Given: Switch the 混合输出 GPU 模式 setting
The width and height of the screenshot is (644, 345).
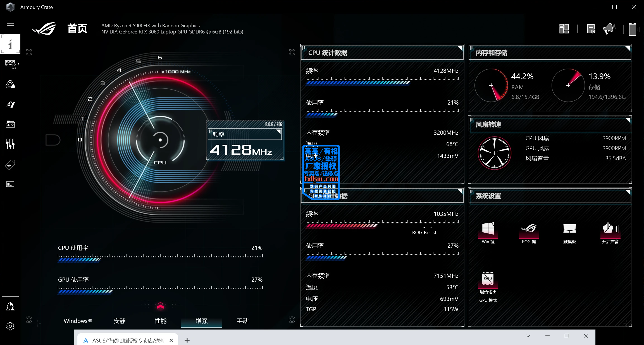Looking at the screenshot, I should (x=488, y=287).
